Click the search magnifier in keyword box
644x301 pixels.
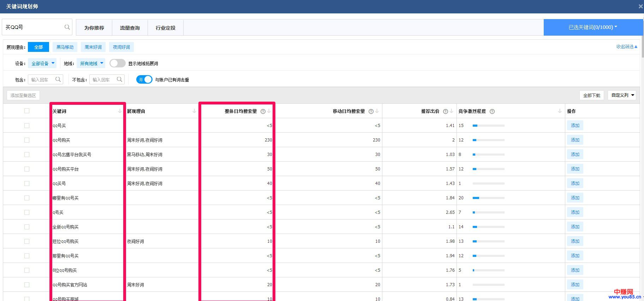click(x=67, y=27)
